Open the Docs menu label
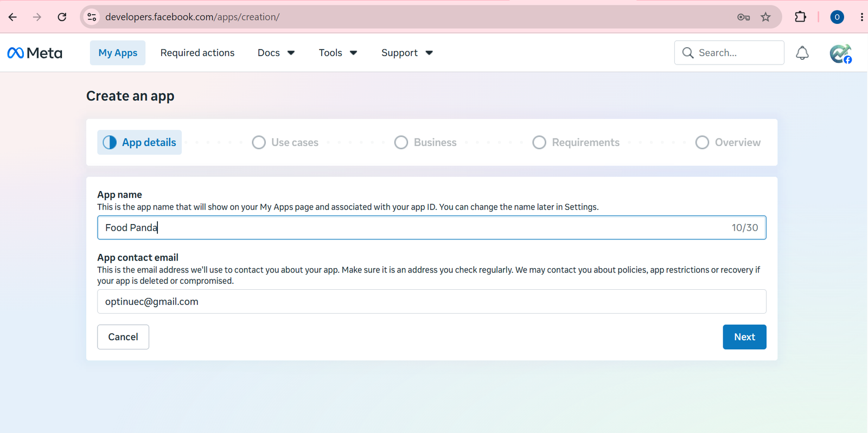This screenshot has width=868, height=433. click(269, 53)
